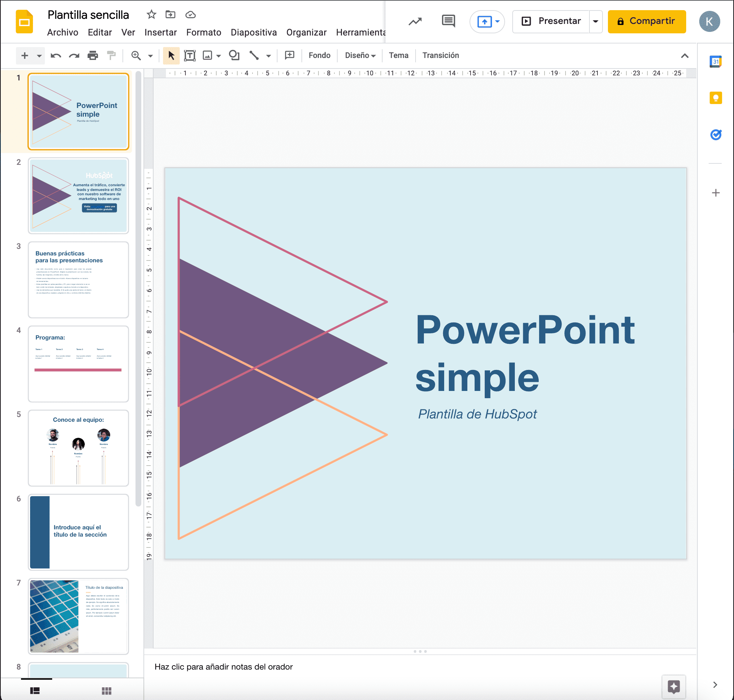Collapse the toolbar with the chevron
Image resolution: width=734 pixels, height=700 pixels.
pos(685,56)
